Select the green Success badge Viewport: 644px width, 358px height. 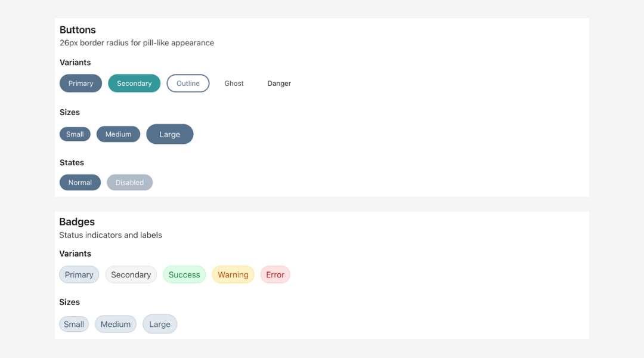[184, 274]
